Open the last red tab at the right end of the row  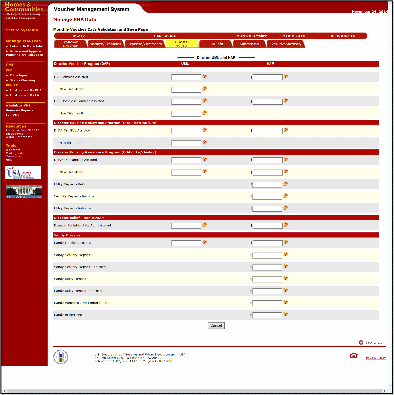coord(286,44)
